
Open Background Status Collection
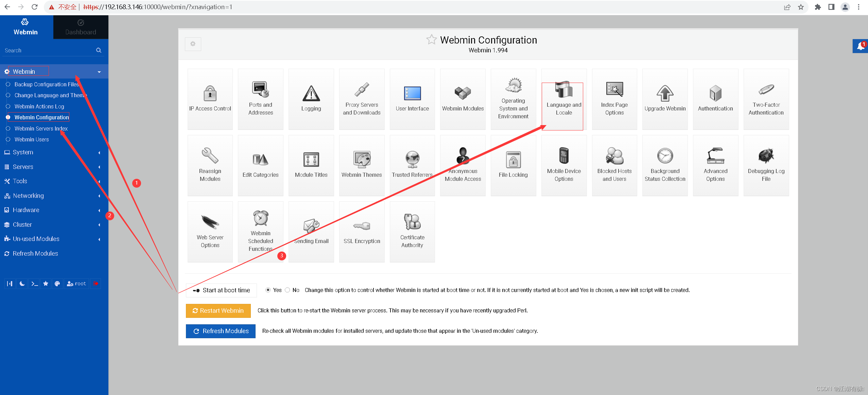[x=665, y=165]
